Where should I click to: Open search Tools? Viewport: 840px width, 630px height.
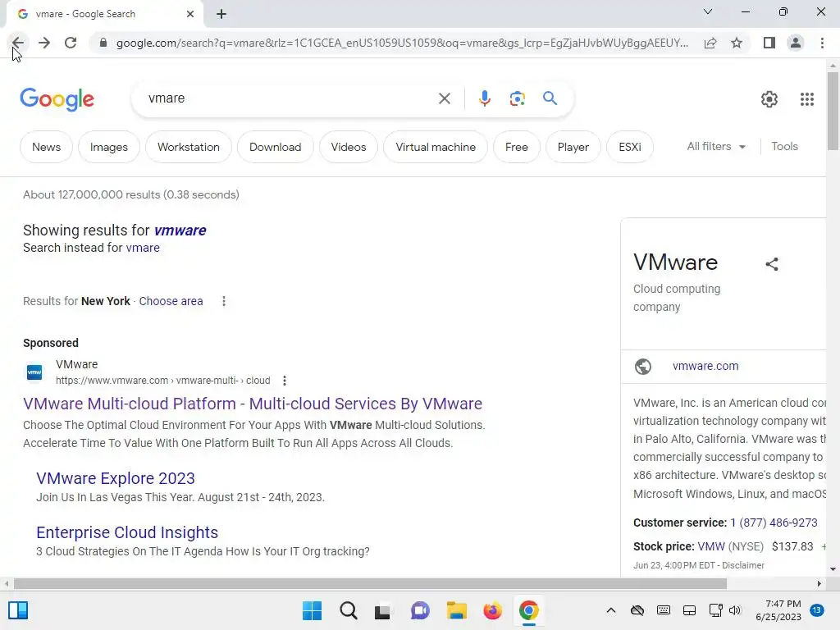click(x=784, y=146)
